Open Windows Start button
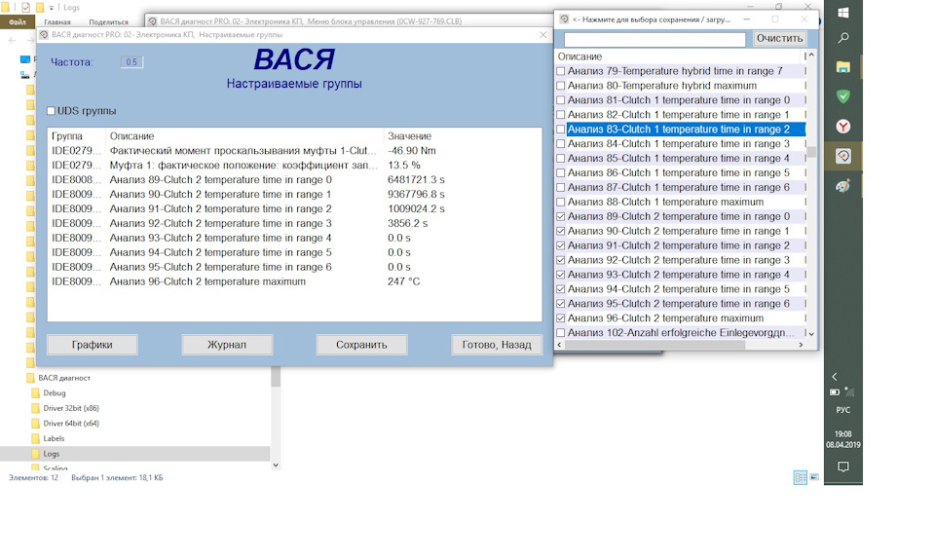 pos(843,13)
